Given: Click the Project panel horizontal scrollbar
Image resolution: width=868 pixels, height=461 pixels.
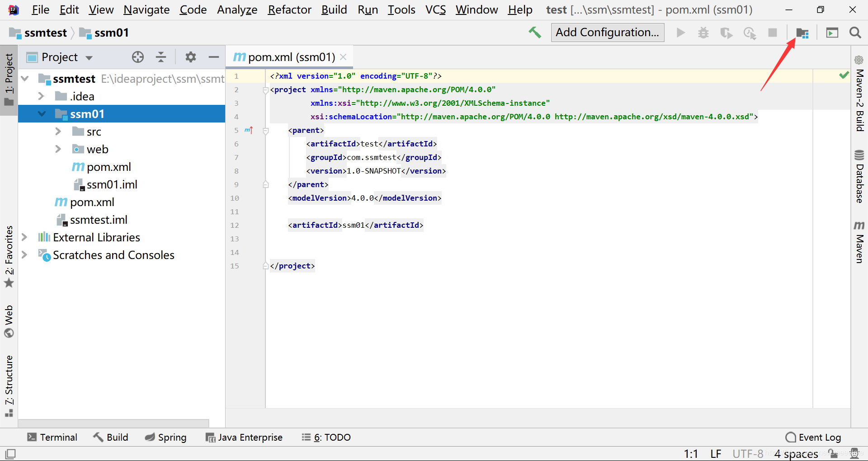Looking at the screenshot, I should [113, 423].
